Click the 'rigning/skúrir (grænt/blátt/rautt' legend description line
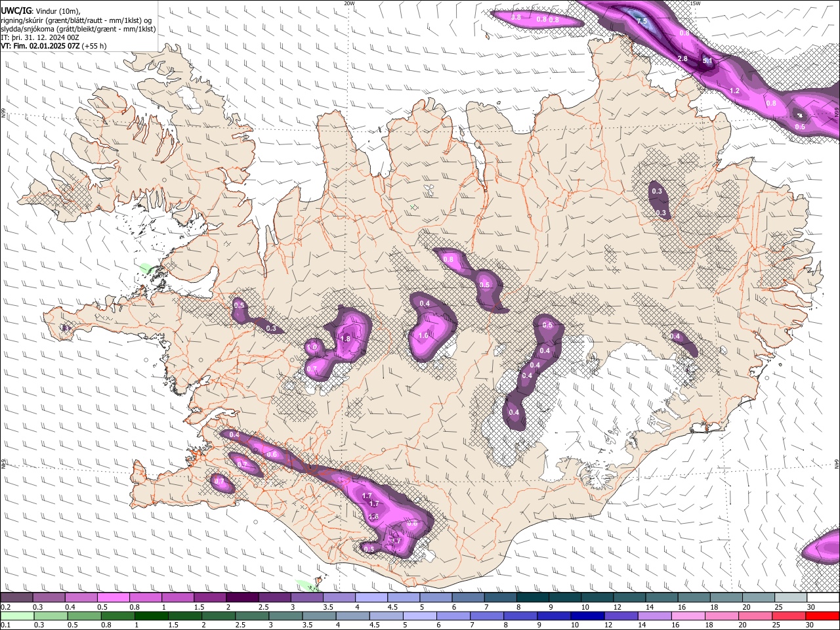The width and height of the screenshot is (840, 630). (76, 20)
